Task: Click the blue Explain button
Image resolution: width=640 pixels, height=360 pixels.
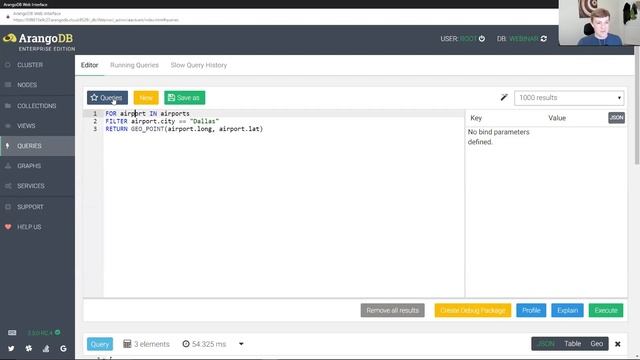Action: tap(567, 311)
